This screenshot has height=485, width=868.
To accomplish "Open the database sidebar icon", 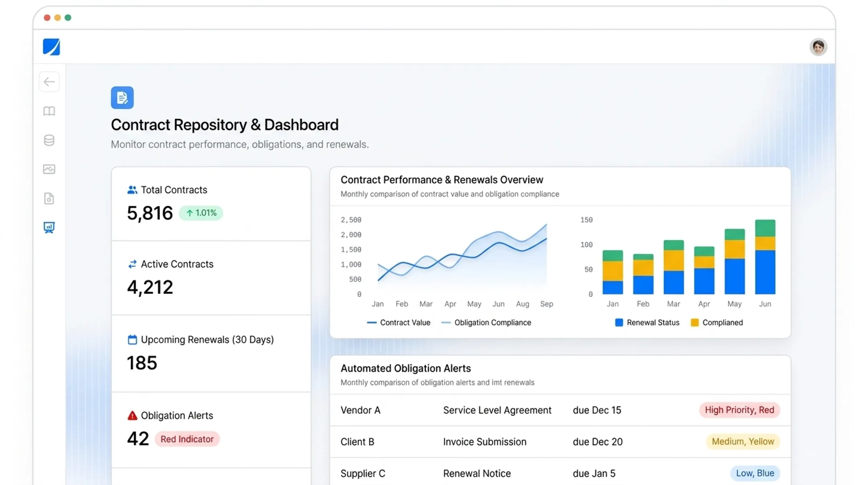I will coord(49,140).
